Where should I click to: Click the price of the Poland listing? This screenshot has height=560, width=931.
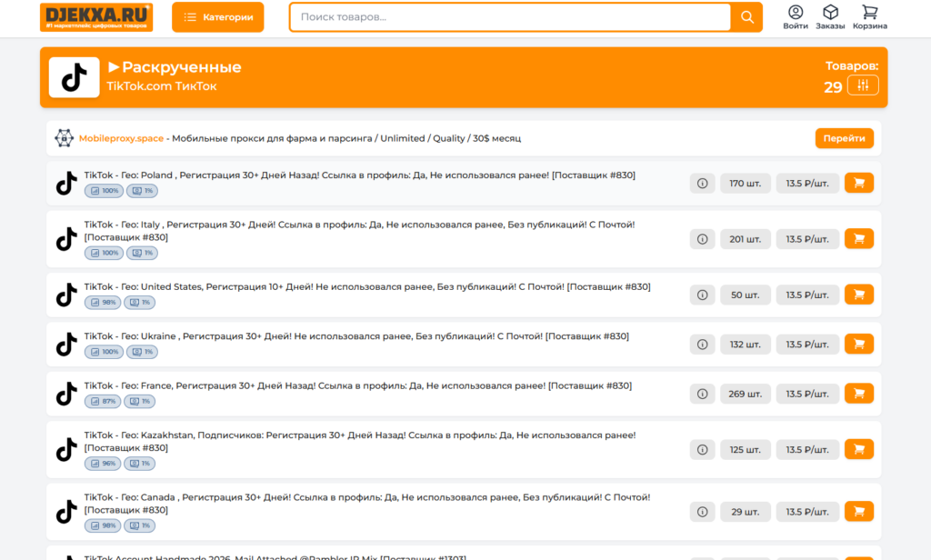pyautogui.click(x=807, y=184)
